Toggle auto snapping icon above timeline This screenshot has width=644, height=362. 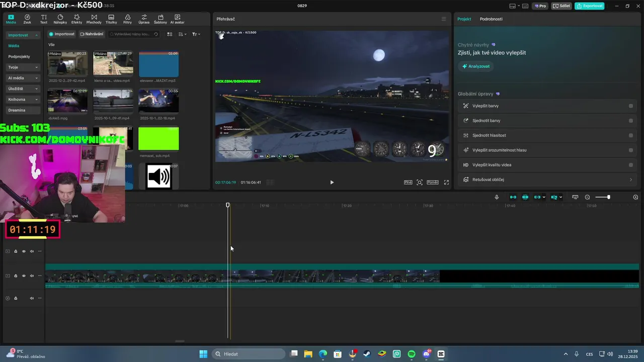pos(525,197)
